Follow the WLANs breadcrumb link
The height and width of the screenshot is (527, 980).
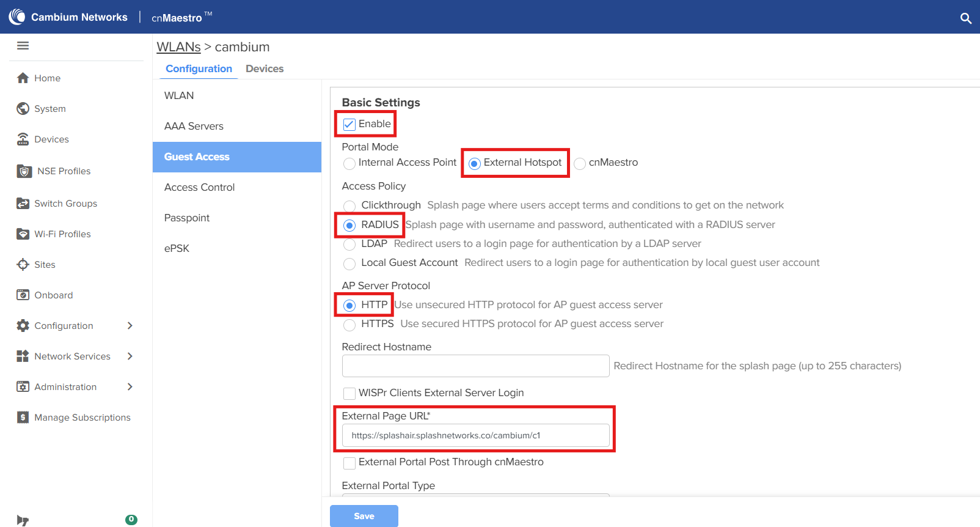click(x=178, y=47)
